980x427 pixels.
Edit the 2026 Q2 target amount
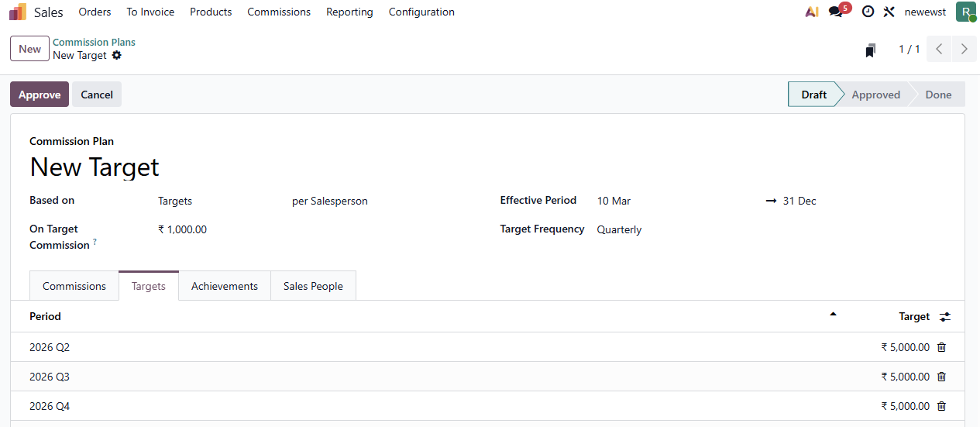[905, 347]
